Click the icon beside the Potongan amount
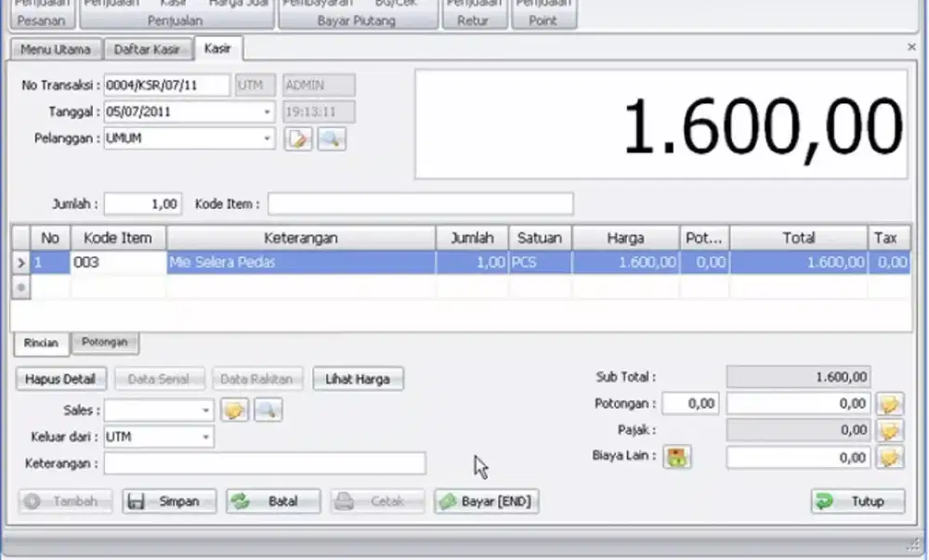Image resolution: width=929 pixels, height=560 pixels. coord(890,404)
